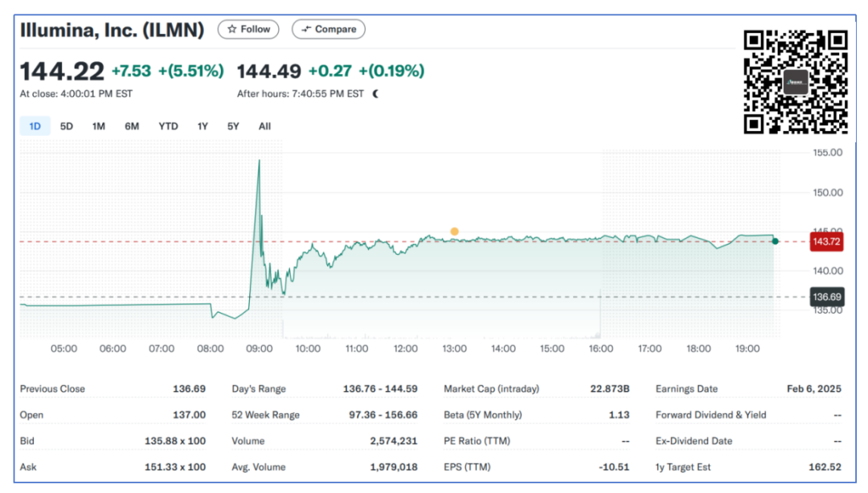Screen dimensions: 868x493
Task: Click the green end-of-line price dot
Action: tap(775, 241)
